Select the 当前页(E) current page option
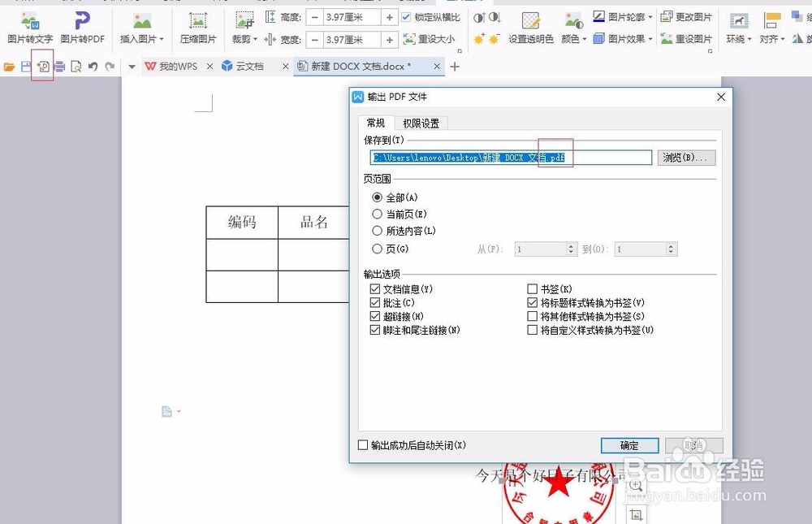The image size is (812, 524). click(x=377, y=214)
